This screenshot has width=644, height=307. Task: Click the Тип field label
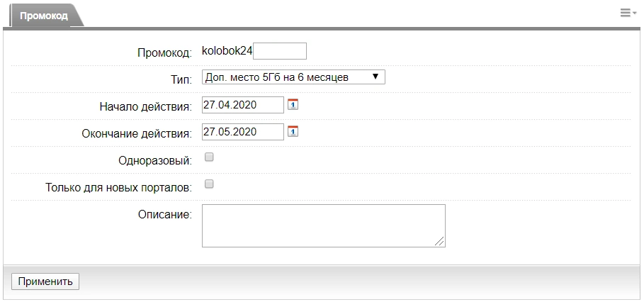(181, 79)
